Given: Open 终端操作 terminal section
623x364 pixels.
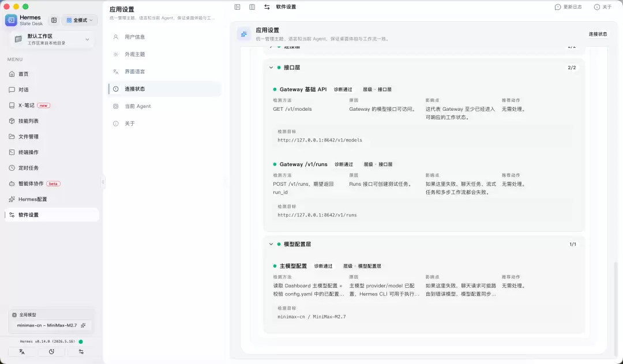Looking at the screenshot, I should (52, 152).
